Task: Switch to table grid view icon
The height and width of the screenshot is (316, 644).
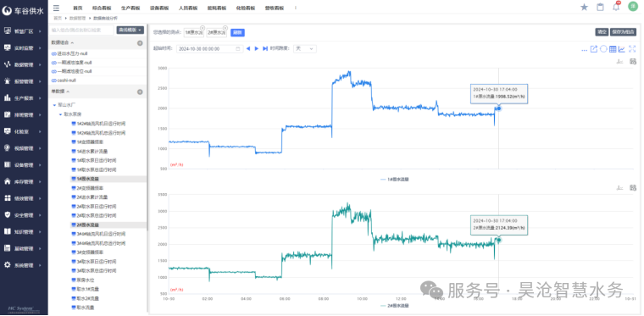Action: click(x=613, y=49)
